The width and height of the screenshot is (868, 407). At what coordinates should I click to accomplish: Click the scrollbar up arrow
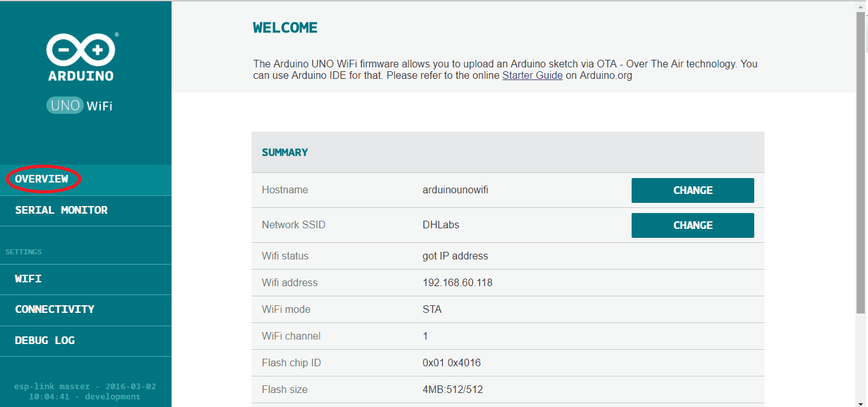click(861, 6)
